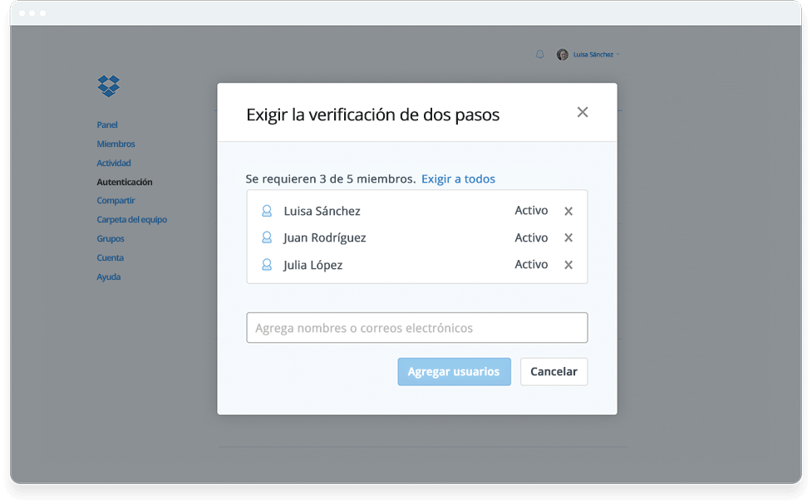This screenshot has height=504, width=812.
Task: Open notifications via the bell icon
Action: click(x=540, y=54)
